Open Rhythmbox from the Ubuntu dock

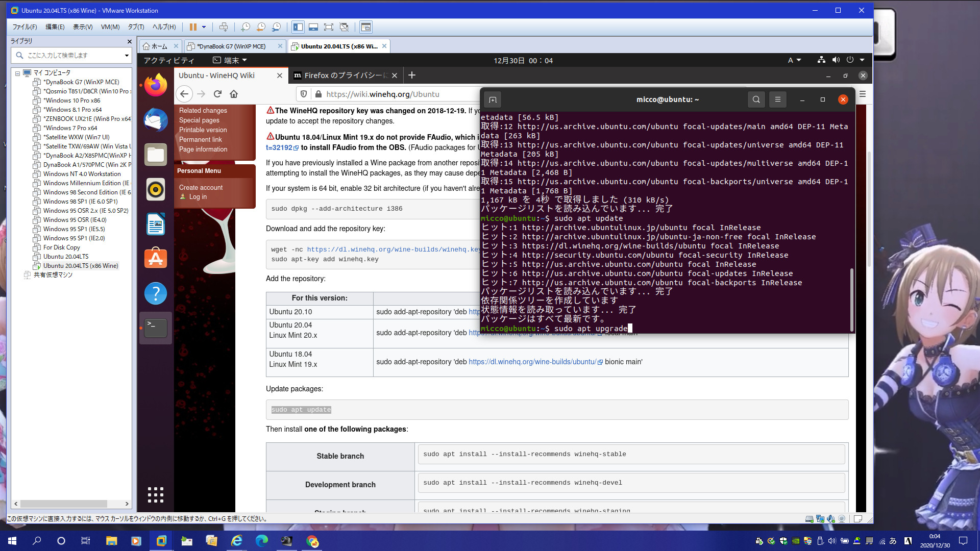156,189
